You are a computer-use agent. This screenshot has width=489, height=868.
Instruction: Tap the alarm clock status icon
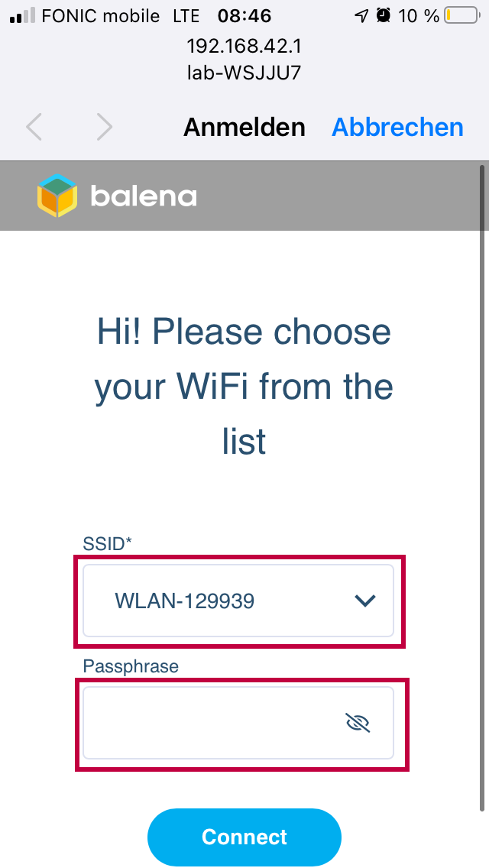(x=384, y=15)
